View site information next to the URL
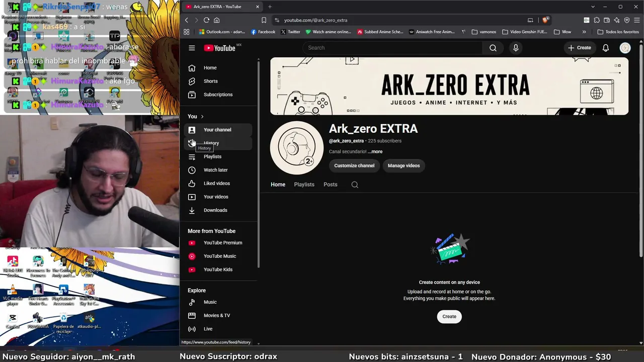This screenshot has height=362, width=644. (x=277, y=20)
